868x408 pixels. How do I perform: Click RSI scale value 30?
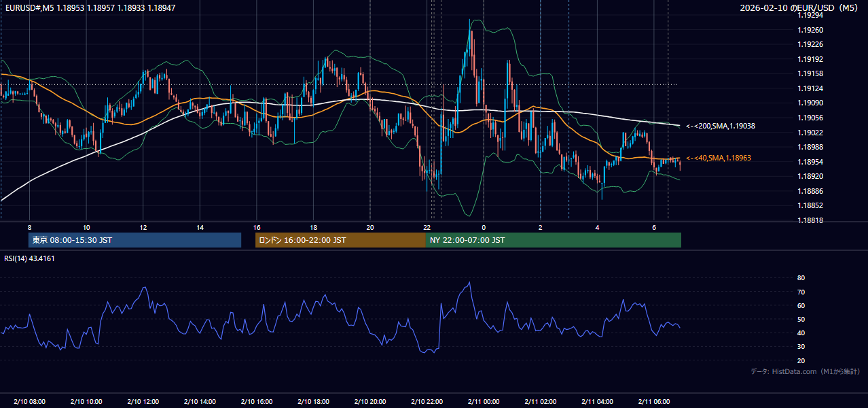801,347
